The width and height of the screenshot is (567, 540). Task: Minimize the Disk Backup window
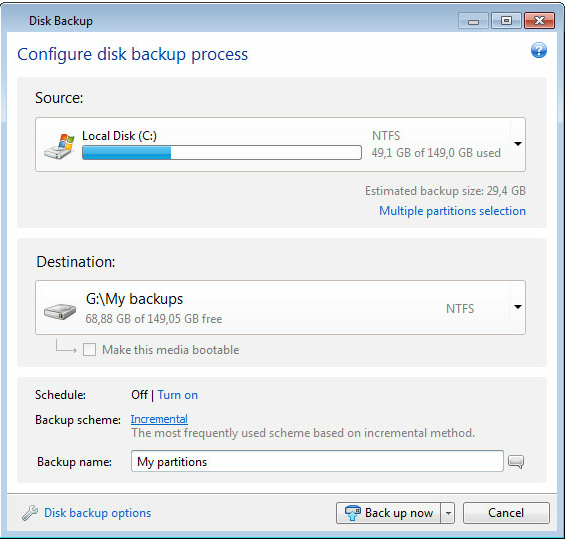click(x=473, y=21)
